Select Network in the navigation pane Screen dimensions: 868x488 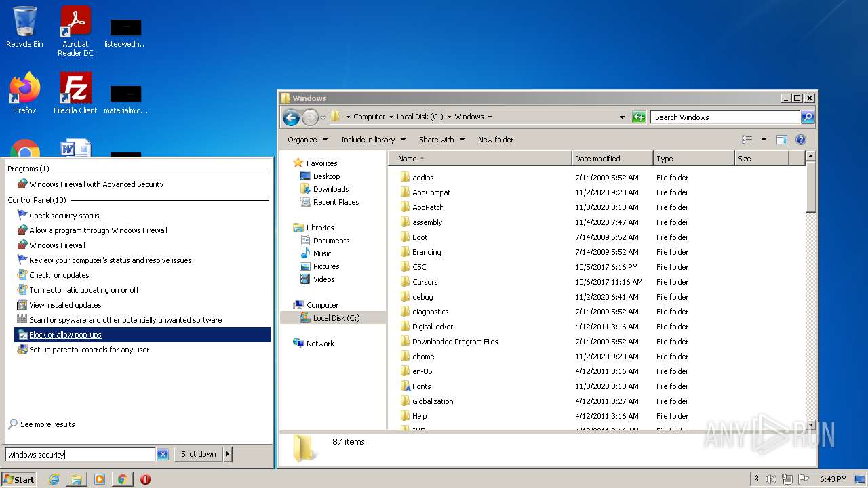tap(320, 344)
